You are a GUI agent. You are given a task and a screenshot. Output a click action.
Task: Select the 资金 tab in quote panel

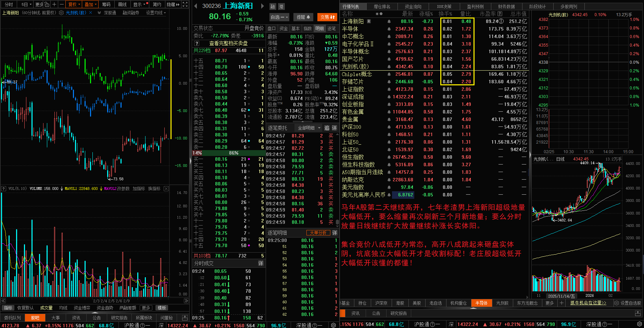click(283, 28)
